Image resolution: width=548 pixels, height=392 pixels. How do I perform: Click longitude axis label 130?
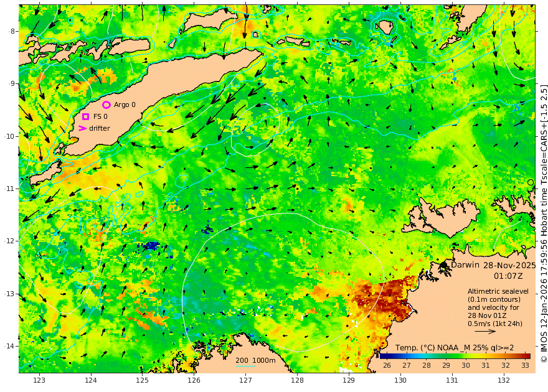[400, 380]
